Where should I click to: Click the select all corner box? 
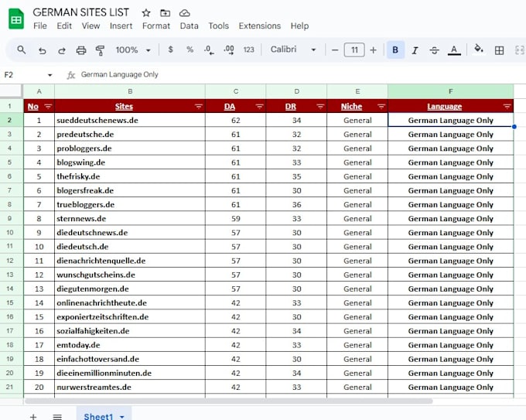[12, 91]
